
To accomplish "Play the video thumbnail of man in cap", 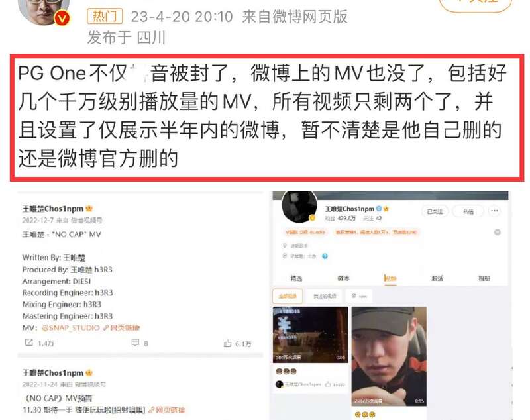I will [389, 356].
